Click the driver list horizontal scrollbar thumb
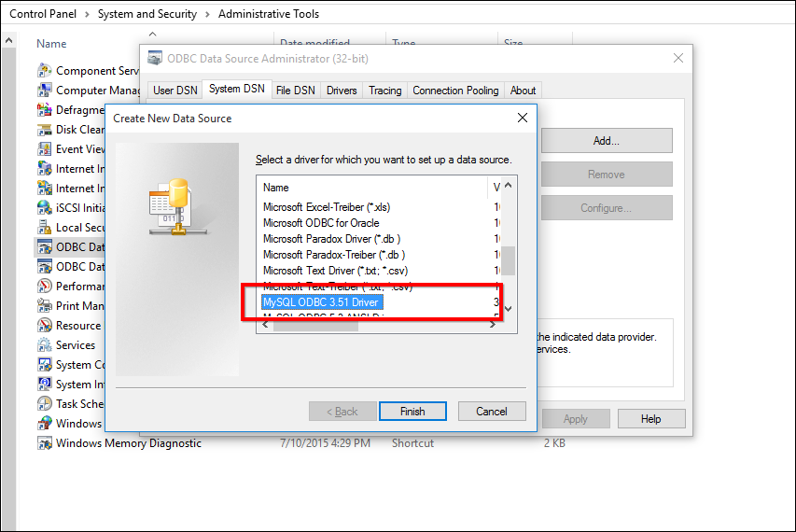The height and width of the screenshot is (532, 796). 315,325
